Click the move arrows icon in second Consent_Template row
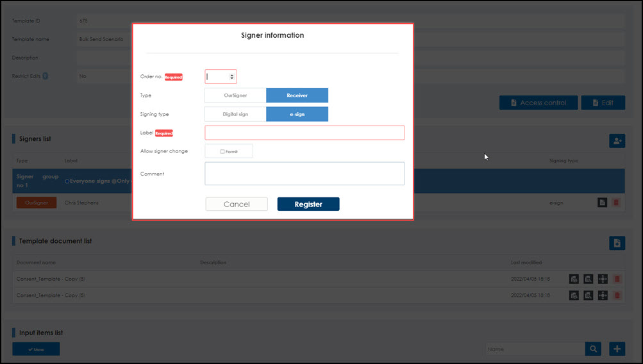Viewport: 643px width, 364px height. (x=603, y=295)
